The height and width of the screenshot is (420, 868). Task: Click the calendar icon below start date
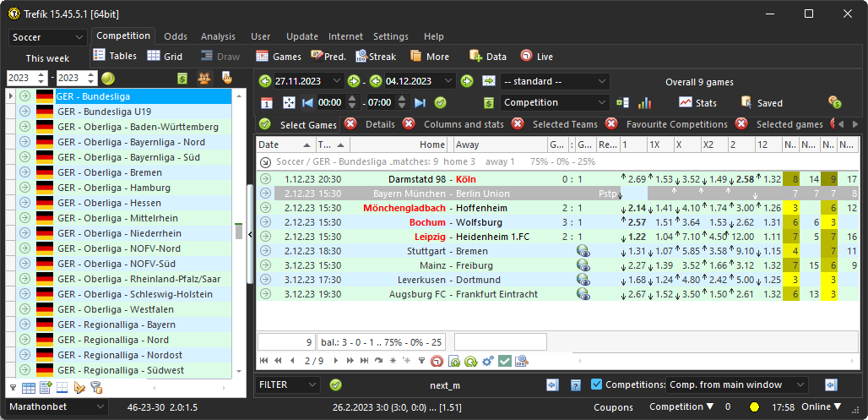tap(266, 102)
